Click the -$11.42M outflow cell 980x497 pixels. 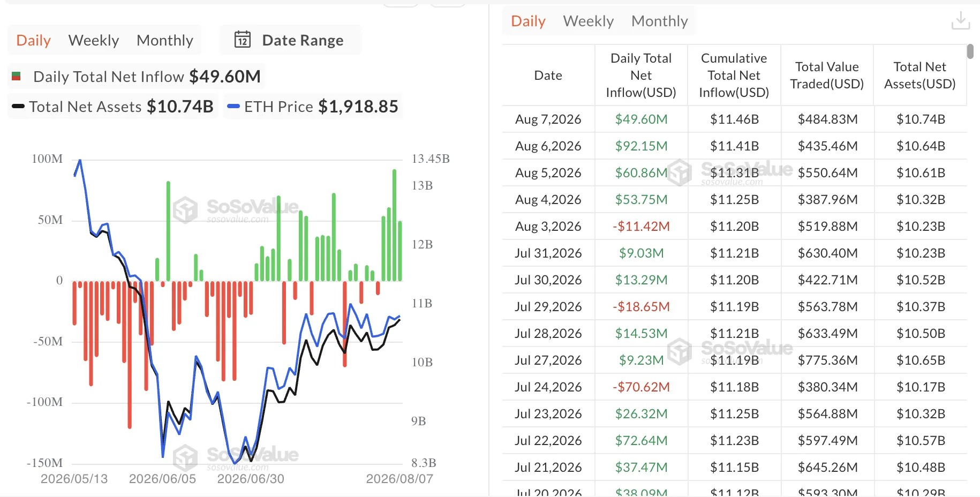tap(641, 226)
